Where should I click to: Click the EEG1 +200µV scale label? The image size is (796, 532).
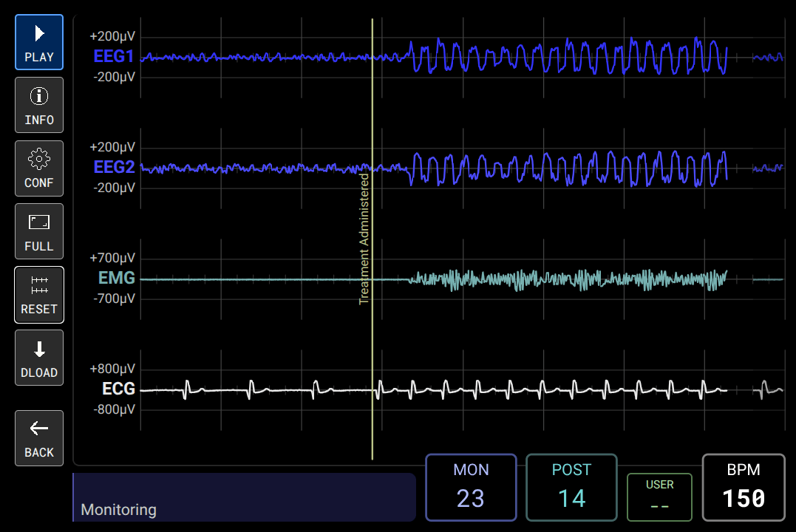click(x=112, y=36)
